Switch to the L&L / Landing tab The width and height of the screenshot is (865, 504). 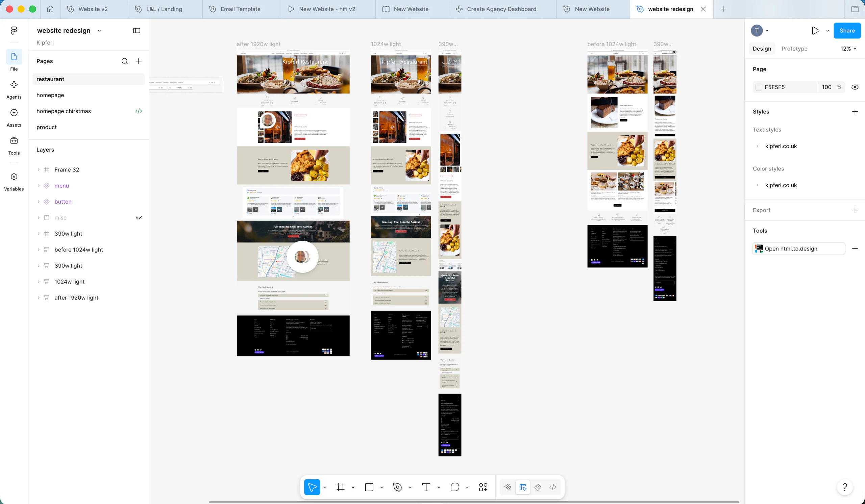[x=165, y=9]
